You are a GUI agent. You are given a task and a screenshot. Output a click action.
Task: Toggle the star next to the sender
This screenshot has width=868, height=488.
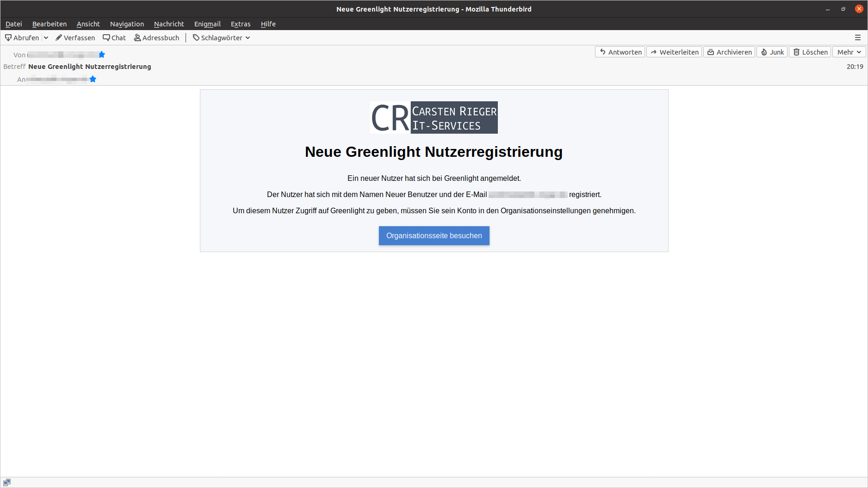click(x=102, y=55)
